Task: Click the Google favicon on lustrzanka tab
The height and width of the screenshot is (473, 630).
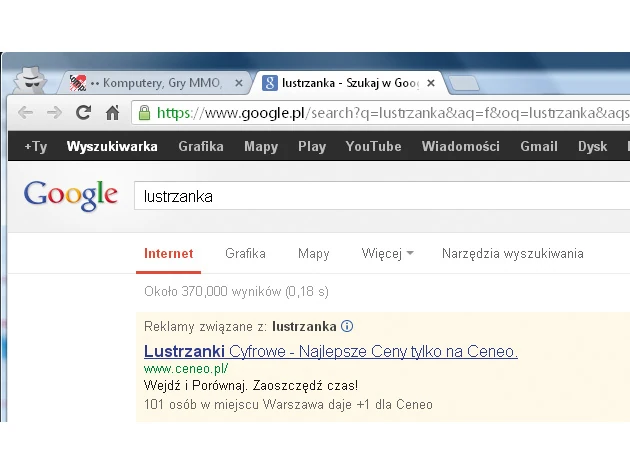Action: (270, 83)
